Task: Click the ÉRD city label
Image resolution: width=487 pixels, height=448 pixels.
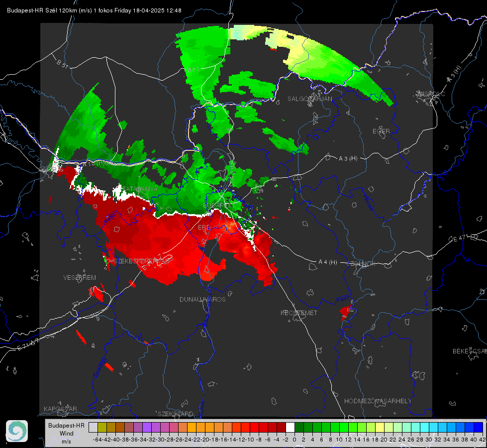Action: 204,227
